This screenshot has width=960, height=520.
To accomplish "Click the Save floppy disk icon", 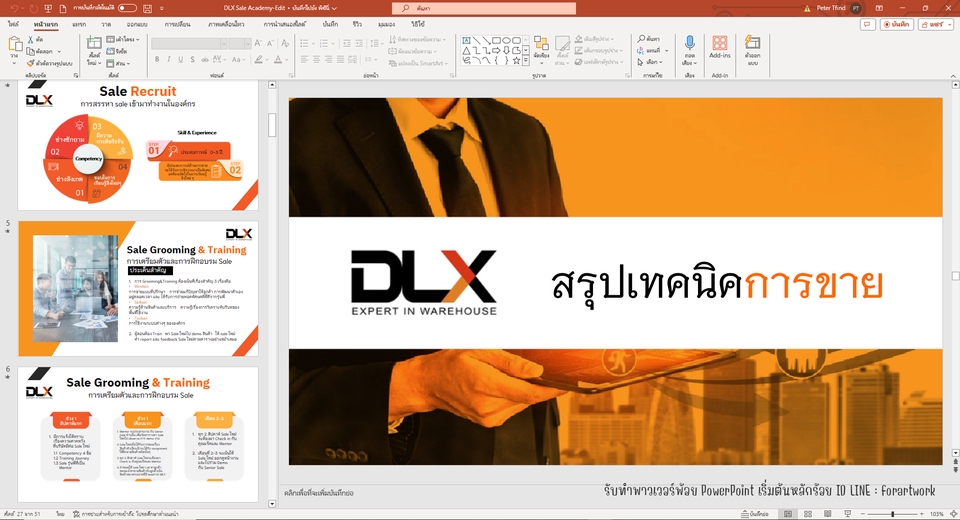I will [x=147, y=8].
